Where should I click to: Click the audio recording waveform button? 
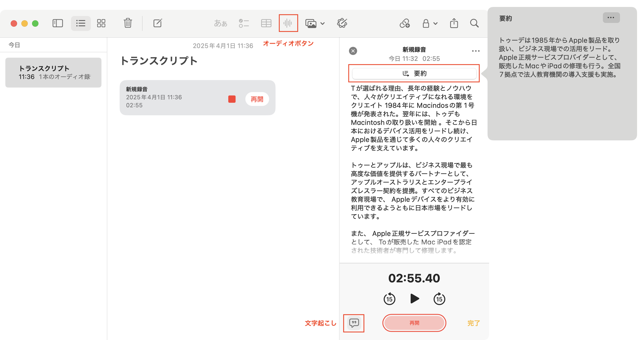pos(288,23)
